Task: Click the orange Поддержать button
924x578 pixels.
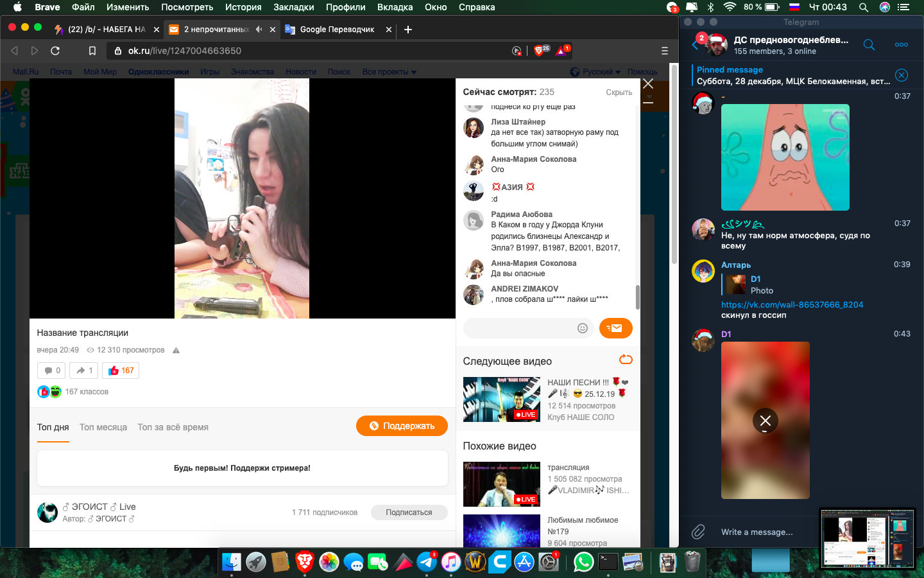Action: [402, 426]
